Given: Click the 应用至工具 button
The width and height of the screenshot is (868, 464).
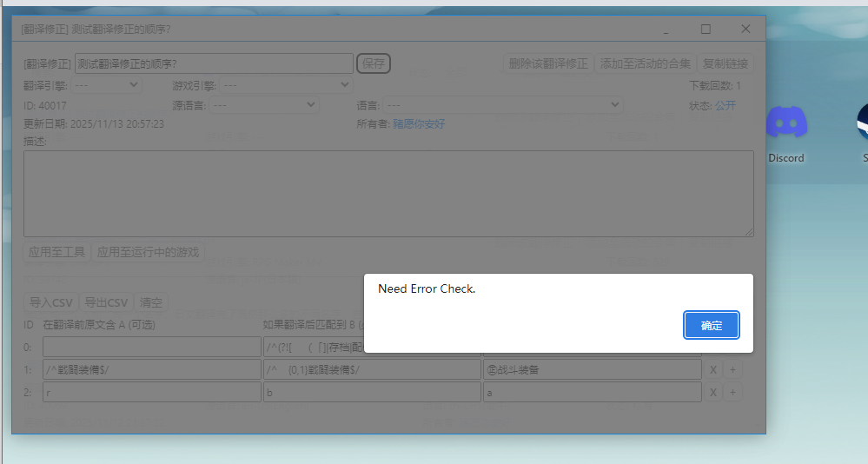Looking at the screenshot, I should (x=57, y=252).
